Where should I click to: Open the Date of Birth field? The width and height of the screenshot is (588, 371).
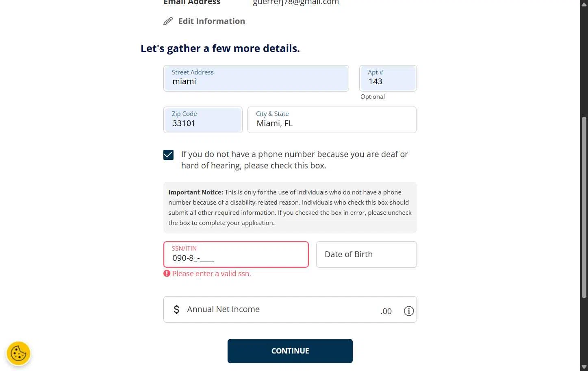coord(367,254)
